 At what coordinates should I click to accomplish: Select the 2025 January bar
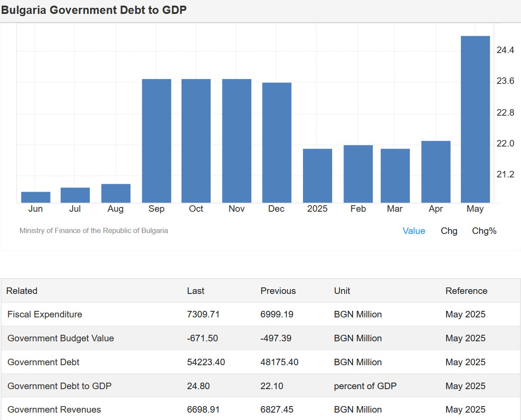pos(317,176)
